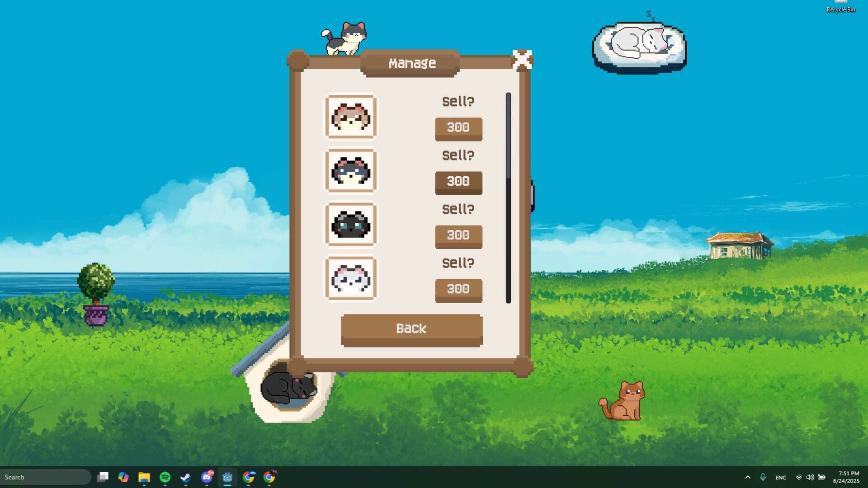The width and height of the screenshot is (868, 488).
Task: Expand hidden icons in the system tray
Action: click(x=747, y=477)
